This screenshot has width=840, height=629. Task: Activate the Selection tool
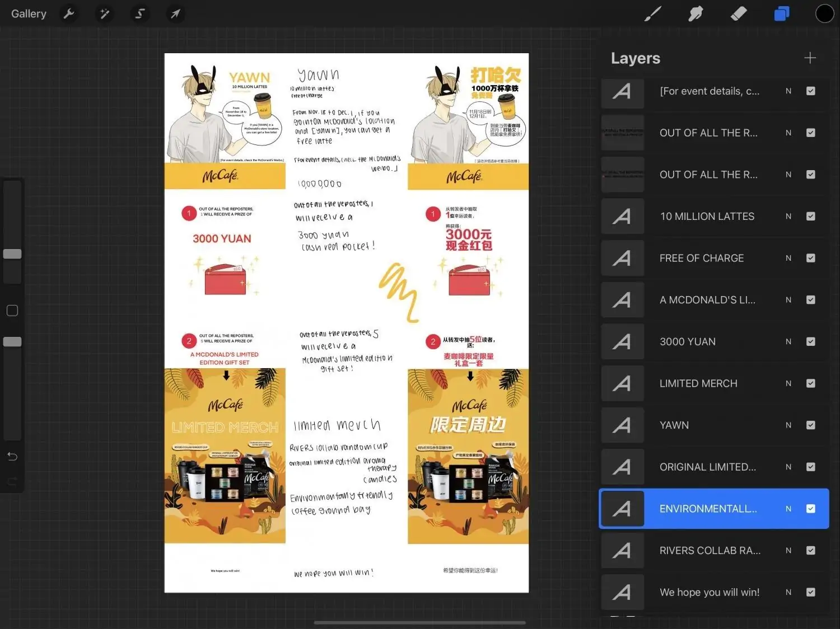tap(140, 13)
